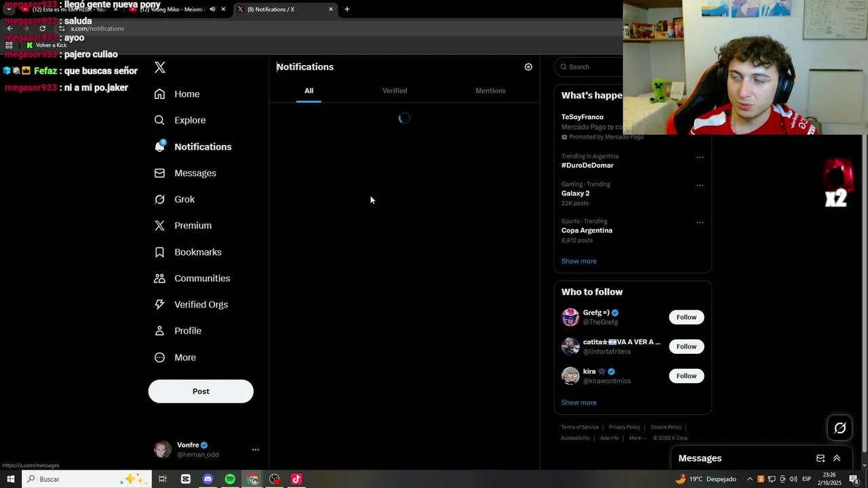Open the Windows Start menu
868x488 pixels.
click(x=10, y=479)
